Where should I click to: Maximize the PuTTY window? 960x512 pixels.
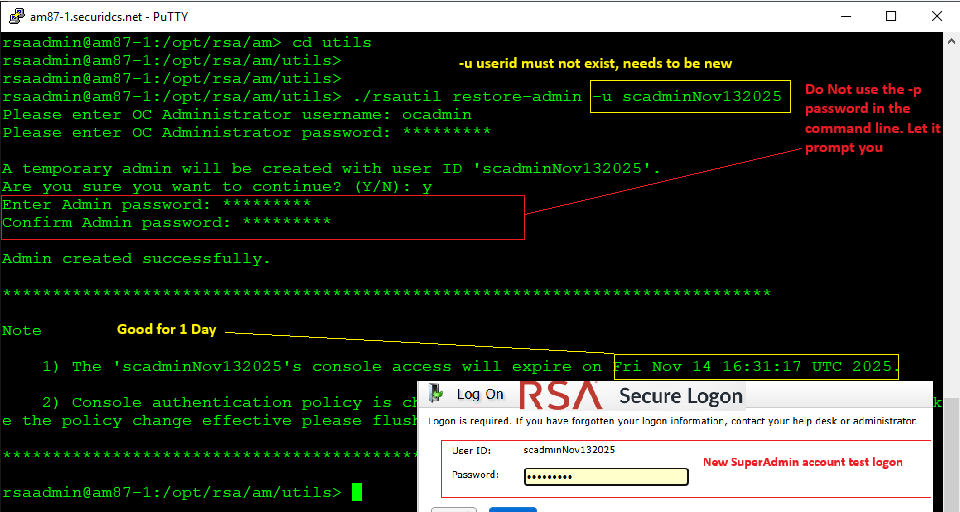pyautogui.click(x=891, y=16)
